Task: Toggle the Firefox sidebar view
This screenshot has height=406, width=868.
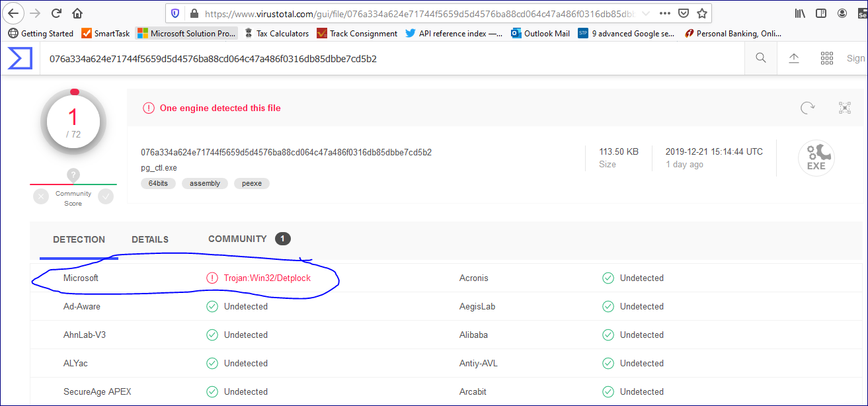Action: pos(821,13)
